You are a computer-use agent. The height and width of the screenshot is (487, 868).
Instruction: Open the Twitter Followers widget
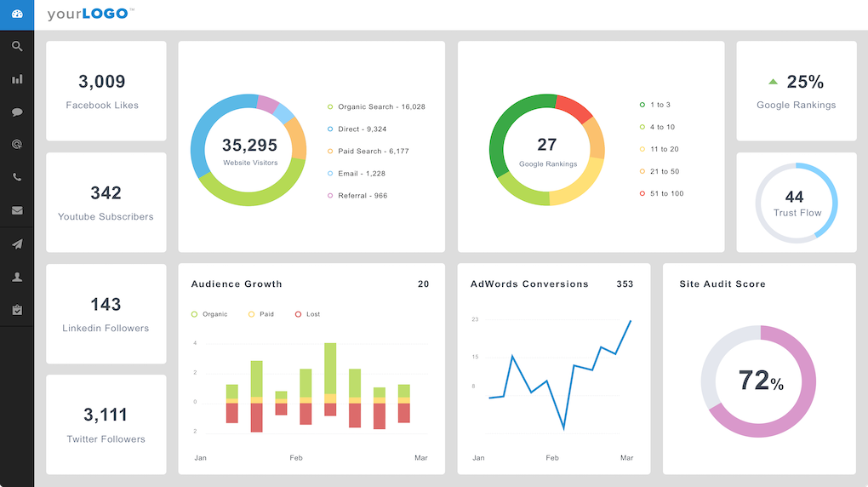click(x=106, y=424)
